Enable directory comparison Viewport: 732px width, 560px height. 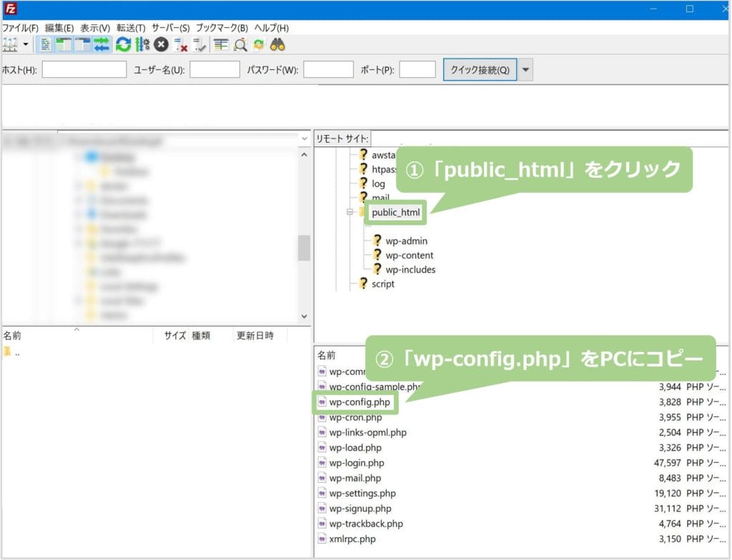click(x=239, y=44)
